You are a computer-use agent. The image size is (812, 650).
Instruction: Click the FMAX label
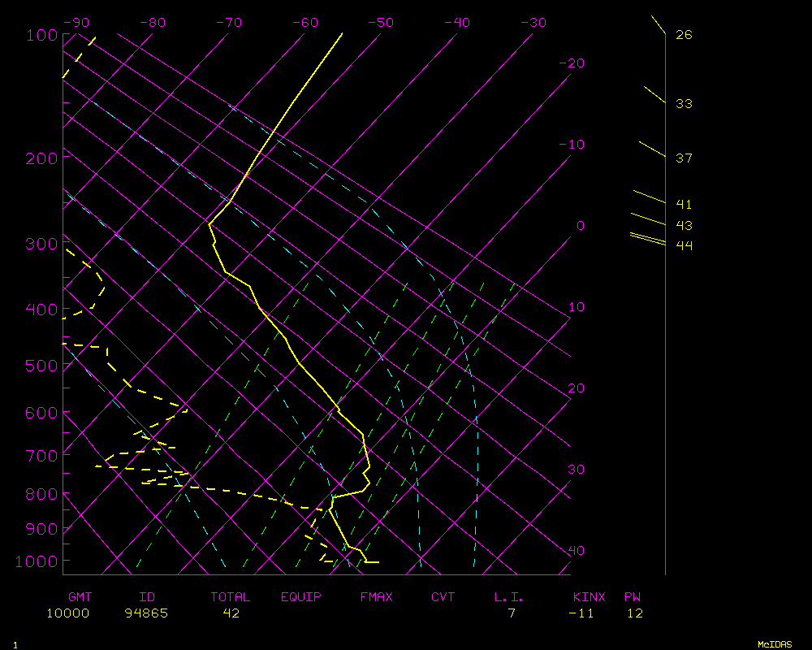coord(376,597)
